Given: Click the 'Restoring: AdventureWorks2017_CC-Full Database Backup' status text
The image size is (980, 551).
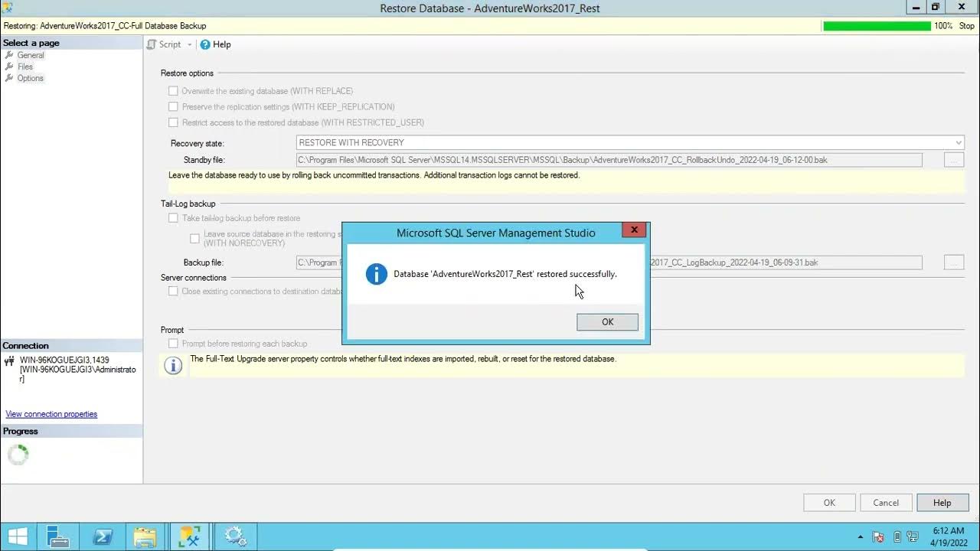Looking at the screenshot, I should coord(105,26).
